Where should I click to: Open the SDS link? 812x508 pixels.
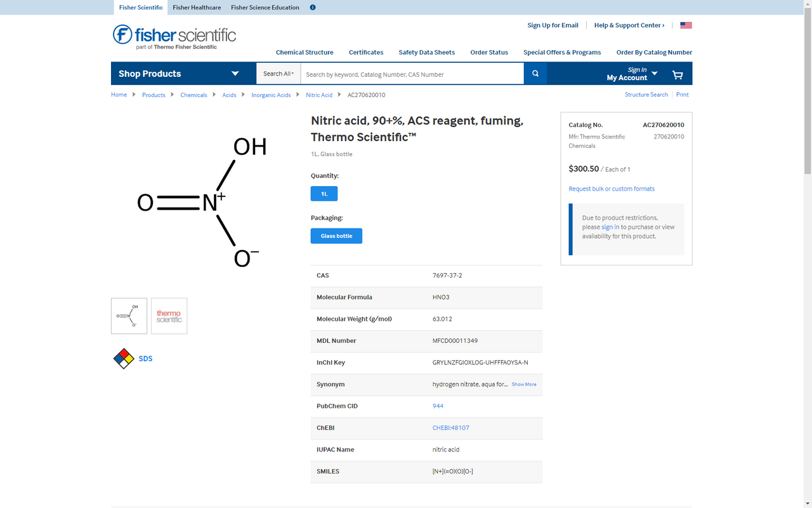pos(145,359)
